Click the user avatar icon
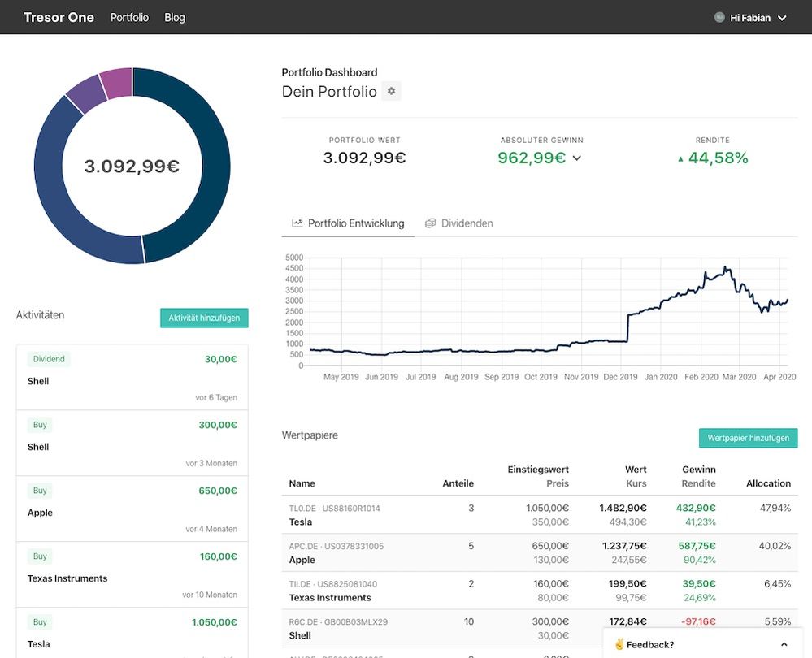The image size is (812, 658). tap(719, 17)
